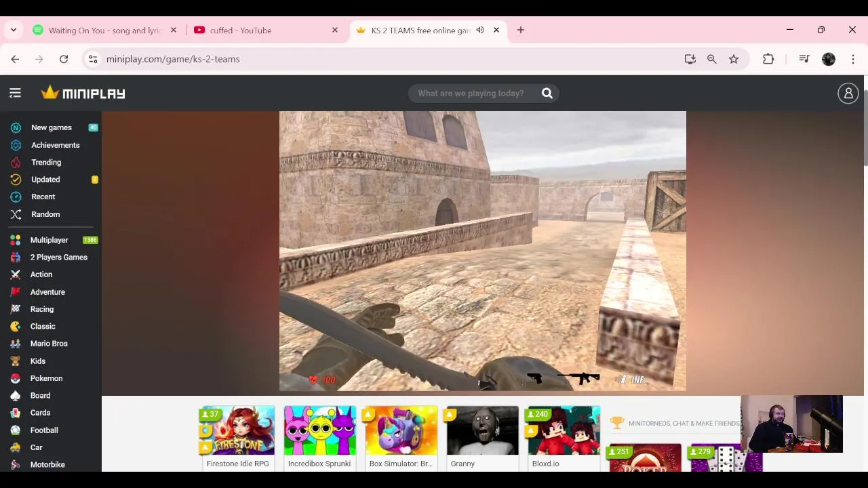Close the cuffed YouTube tab

335,30
